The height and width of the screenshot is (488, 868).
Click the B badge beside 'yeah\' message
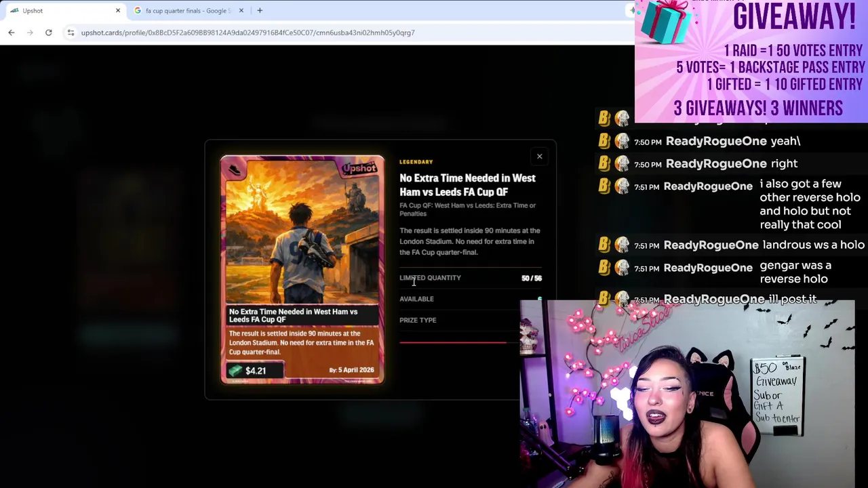pyautogui.click(x=604, y=141)
